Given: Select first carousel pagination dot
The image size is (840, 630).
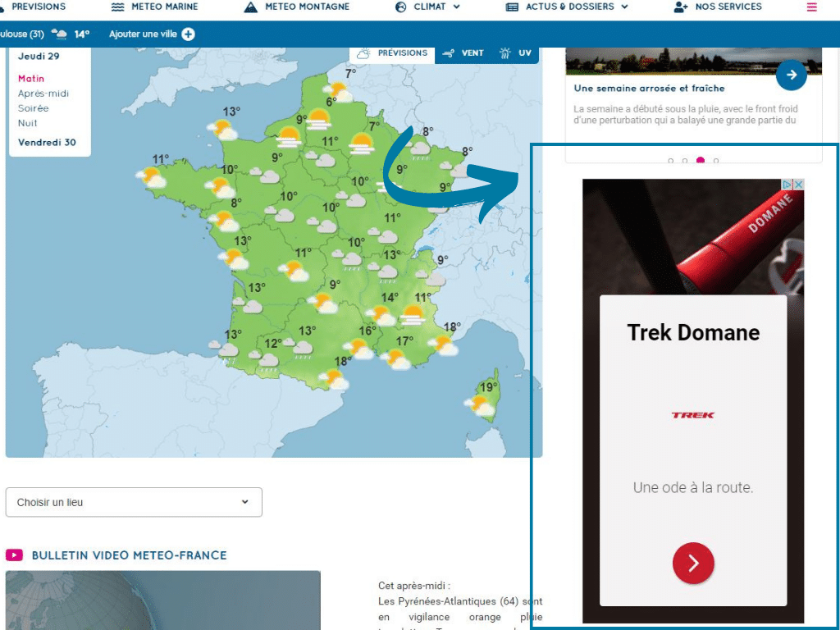Looking at the screenshot, I should click(x=671, y=161).
